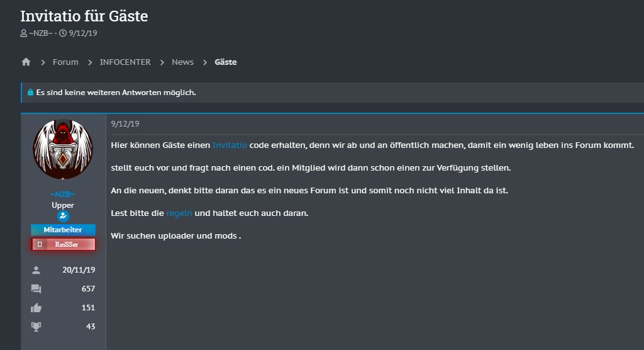Screen dimensions: 644x350
Task: Click the clock icon next to 9/12/19
Action: [63, 33]
